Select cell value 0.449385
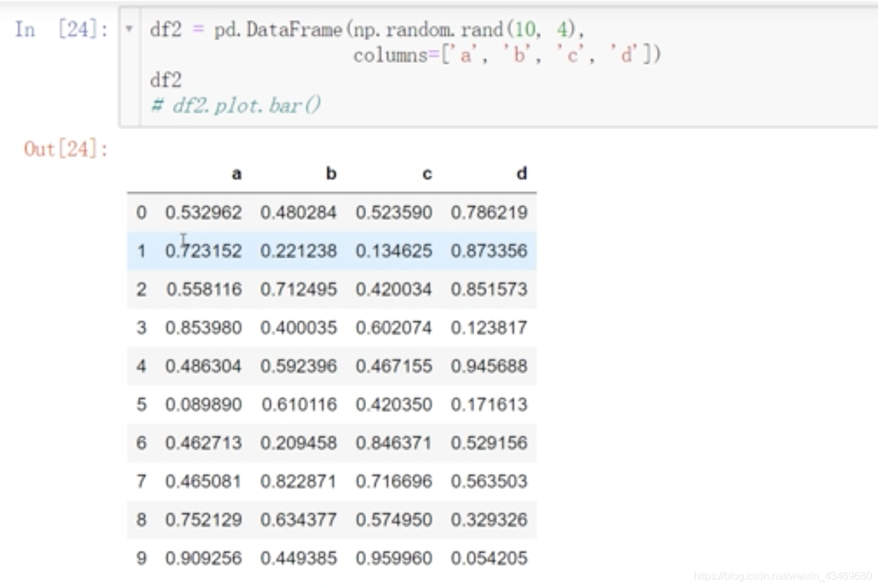 (x=299, y=558)
